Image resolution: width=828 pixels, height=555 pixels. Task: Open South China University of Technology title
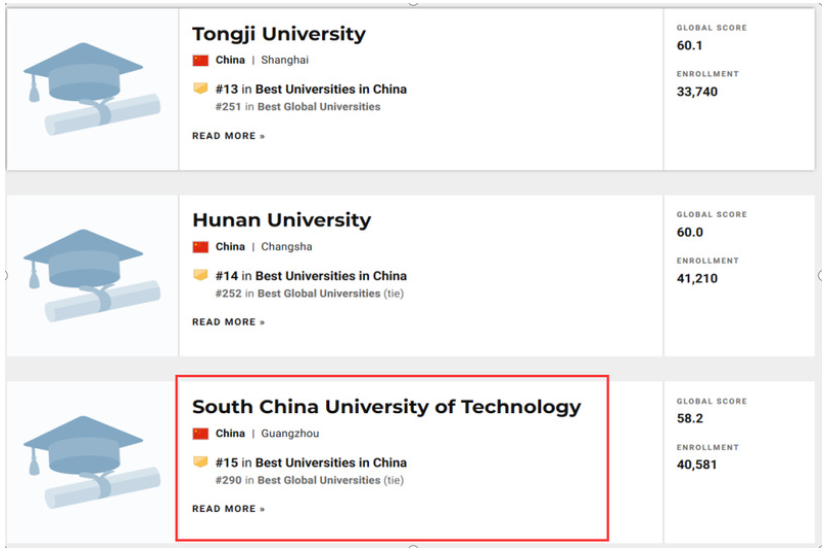click(x=386, y=407)
